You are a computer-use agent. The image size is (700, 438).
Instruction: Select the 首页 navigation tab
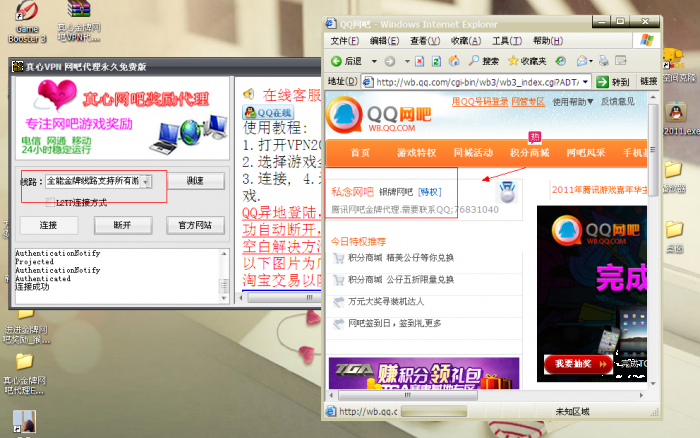[360, 153]
